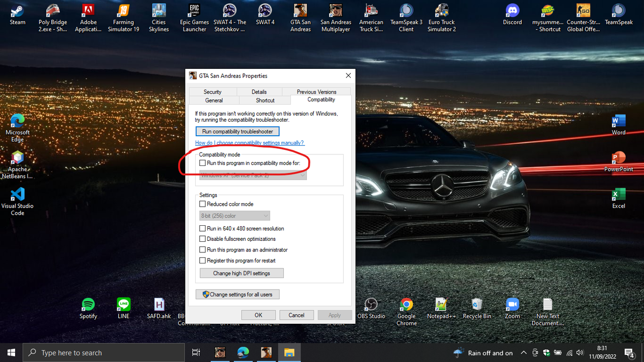Tick the Reduced color mode checkbox
This screenshot has width=644, height=362.
point(203,204)
